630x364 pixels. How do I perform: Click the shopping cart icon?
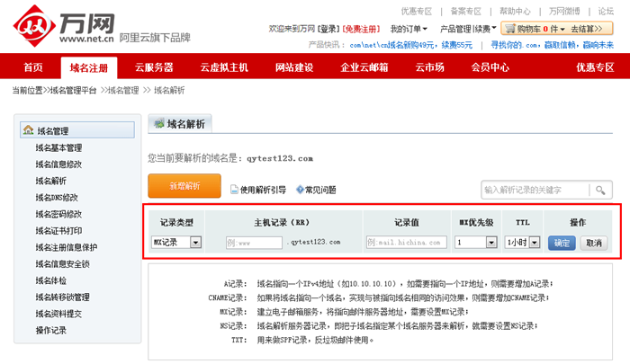click(510, 29)
